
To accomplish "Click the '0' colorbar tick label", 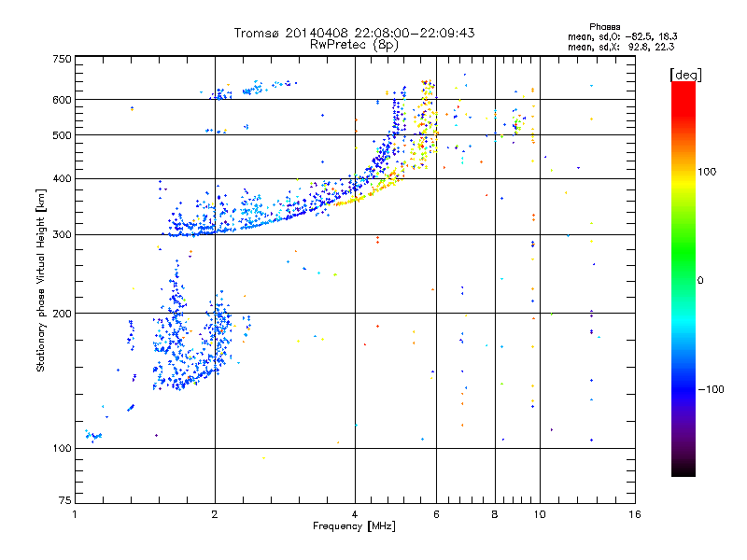I will coord(700,281).
